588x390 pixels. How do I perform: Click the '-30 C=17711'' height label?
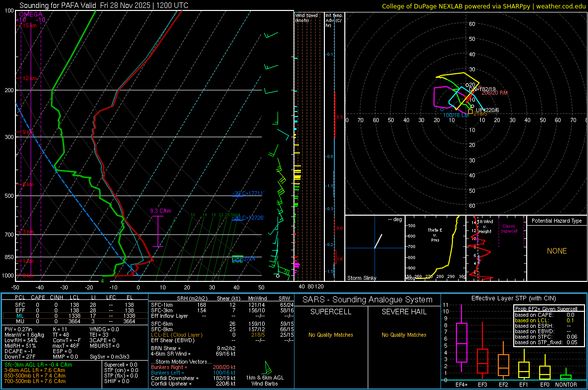click(248, 193)
